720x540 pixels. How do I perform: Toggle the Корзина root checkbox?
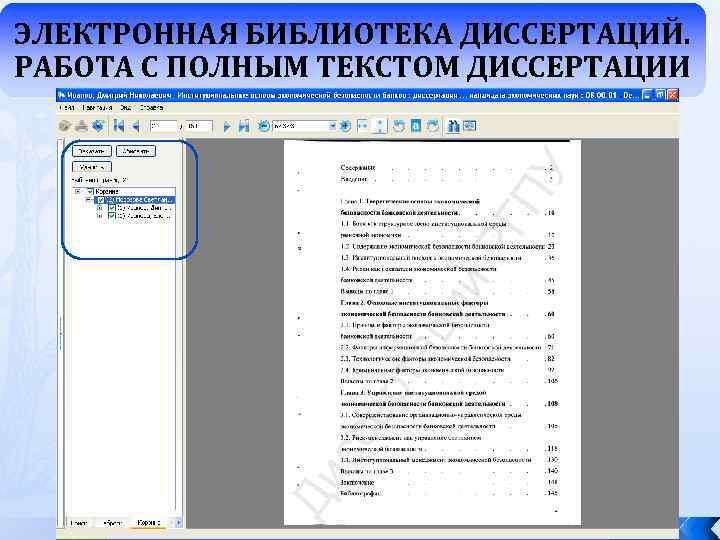(90, 191)
